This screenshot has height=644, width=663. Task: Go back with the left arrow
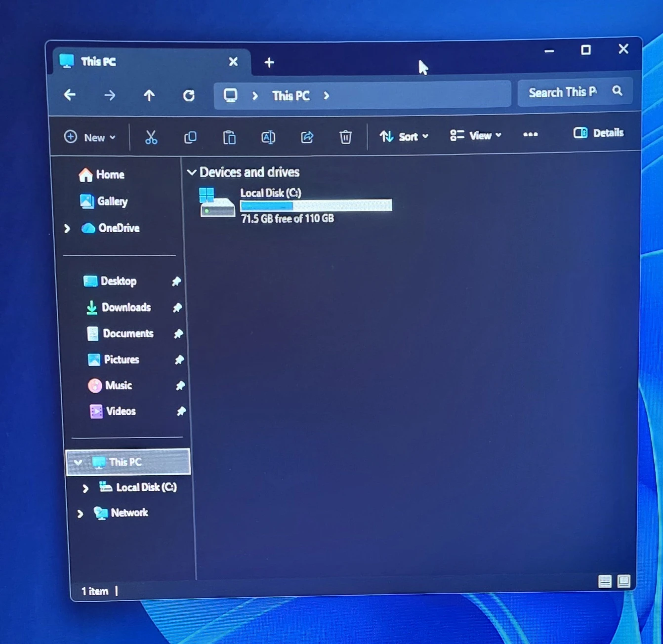coord(70,94)
